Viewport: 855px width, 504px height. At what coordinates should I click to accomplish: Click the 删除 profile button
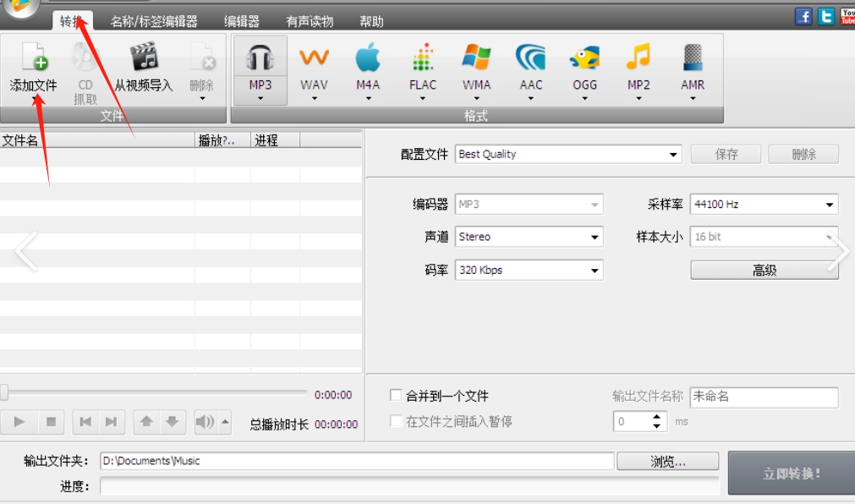803,155
